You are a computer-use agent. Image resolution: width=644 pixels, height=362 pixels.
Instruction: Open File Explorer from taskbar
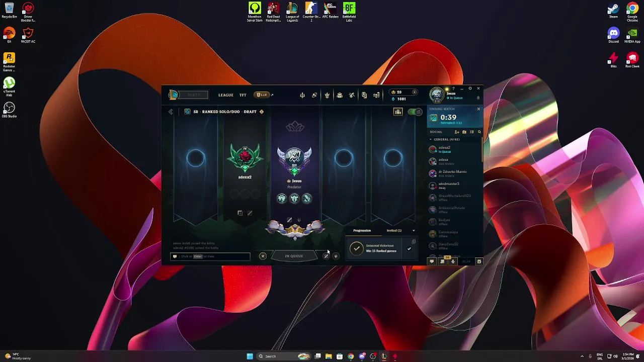[329, 356]
